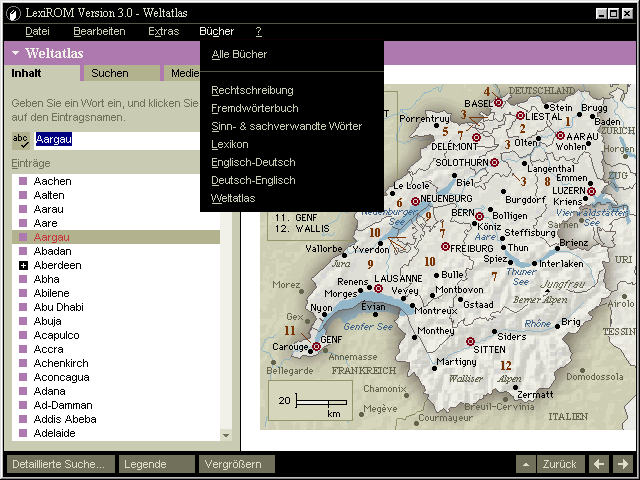Click the entries list scroll down arrow

click(x=226, y=436)
